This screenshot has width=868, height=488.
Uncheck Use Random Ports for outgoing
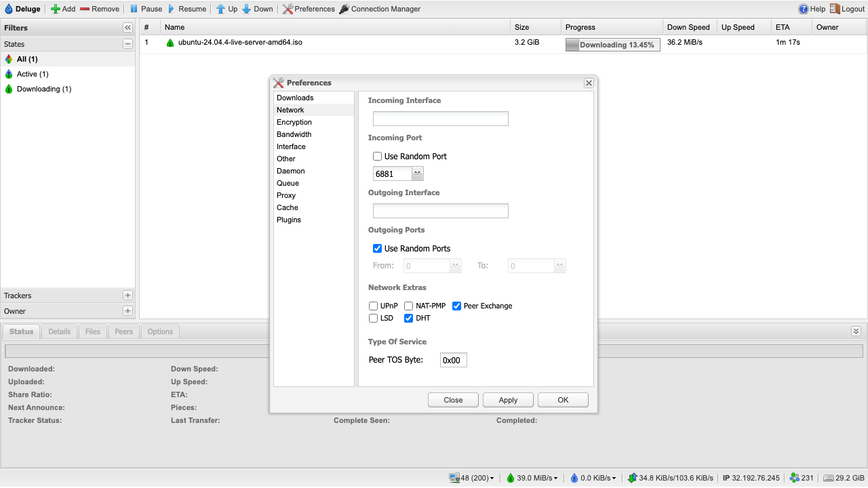[378, 249]
